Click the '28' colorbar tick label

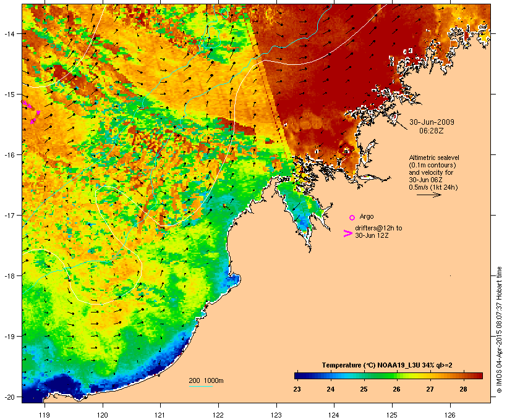[x=463, y=389]
